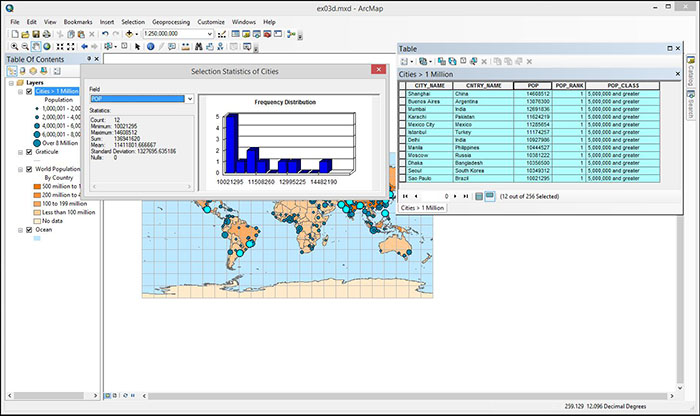Collapse the Layers data frame

click(x=11, y=83)
